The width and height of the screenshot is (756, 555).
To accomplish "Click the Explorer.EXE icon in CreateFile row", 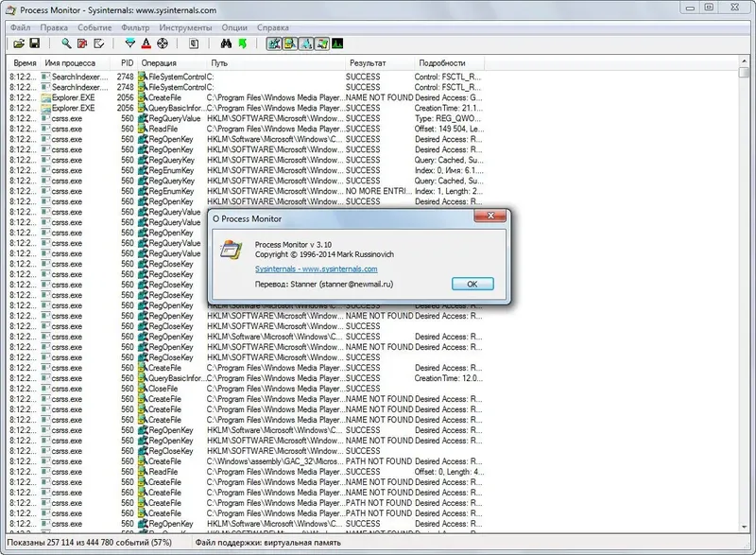I will [x=45, y=97].
